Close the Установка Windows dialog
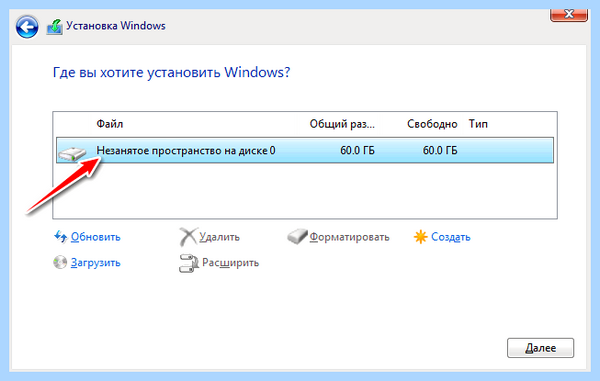 (x=569, y=15)
